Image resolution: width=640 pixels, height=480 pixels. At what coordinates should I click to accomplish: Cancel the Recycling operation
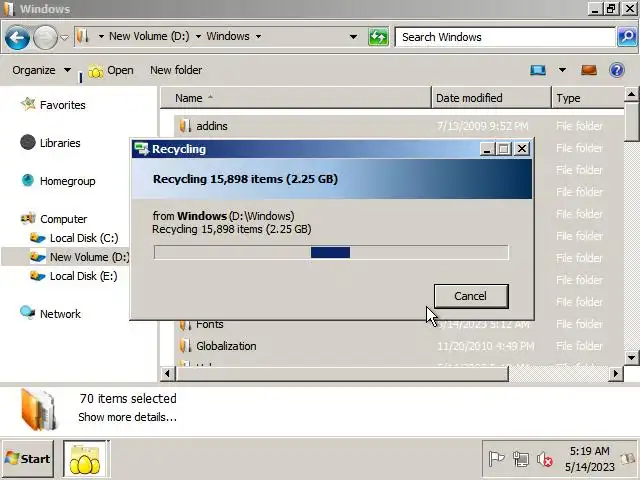pos(471,296)
